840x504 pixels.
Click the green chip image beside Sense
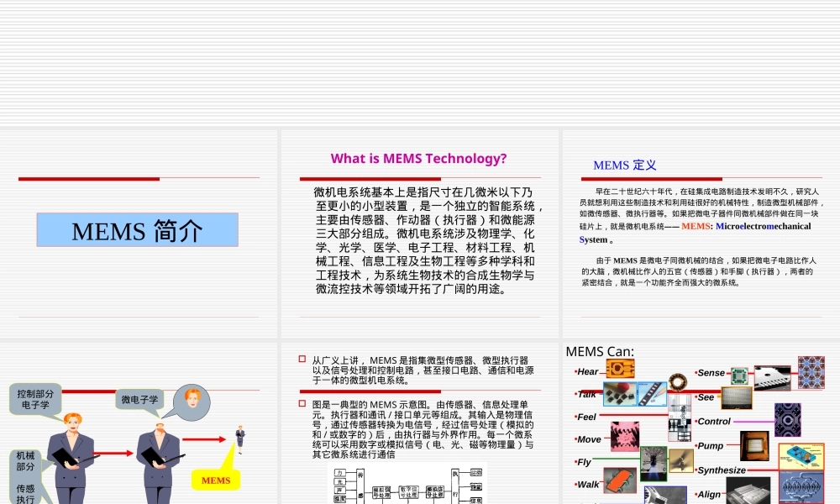(740, 376)
